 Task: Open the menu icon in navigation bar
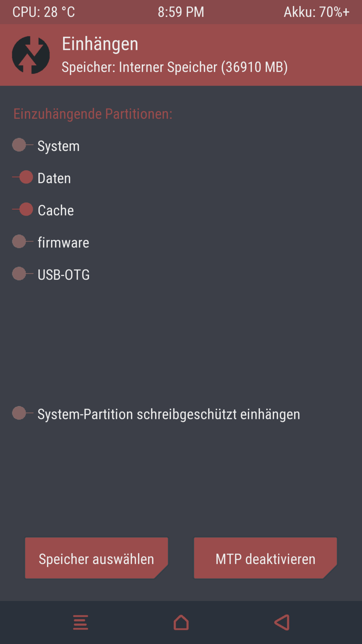(80, 622)
